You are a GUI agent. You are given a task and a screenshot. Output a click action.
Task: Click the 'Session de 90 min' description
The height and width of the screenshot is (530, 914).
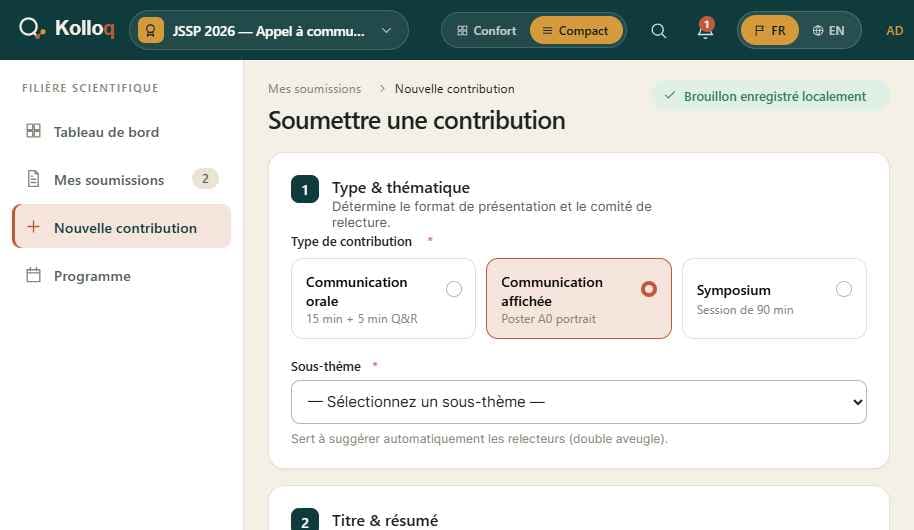click(x=744, y=310)
